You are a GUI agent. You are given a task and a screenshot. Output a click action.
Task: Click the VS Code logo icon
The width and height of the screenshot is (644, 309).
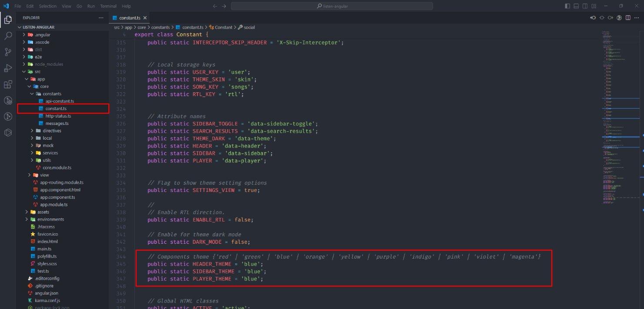(x=6, y=6)
